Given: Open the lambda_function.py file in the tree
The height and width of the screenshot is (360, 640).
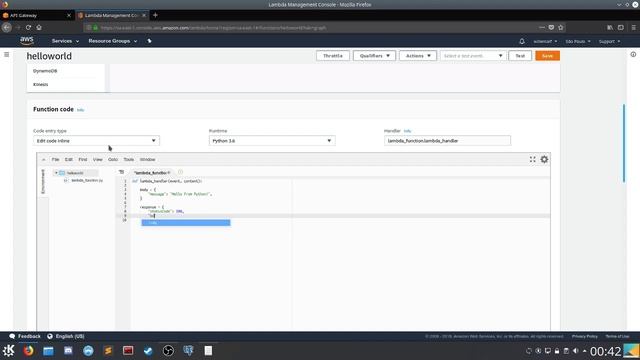Looking at the screenshot, I should click(87, 180).
